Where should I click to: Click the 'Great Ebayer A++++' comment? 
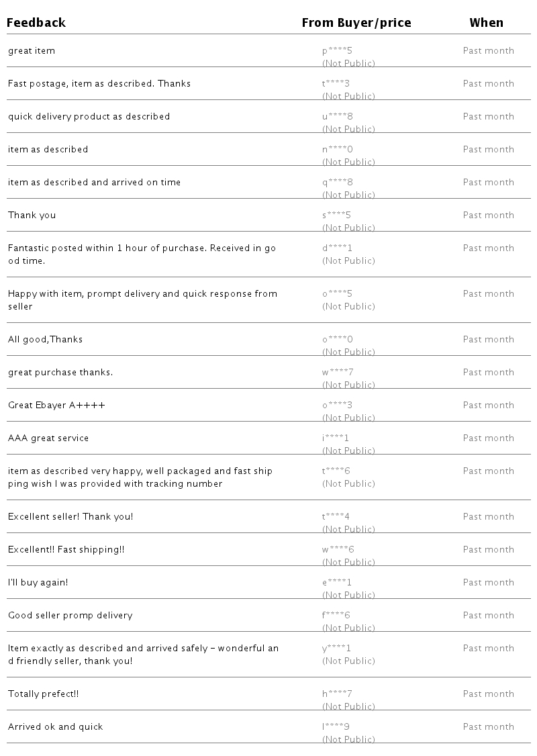pos(56,406)
